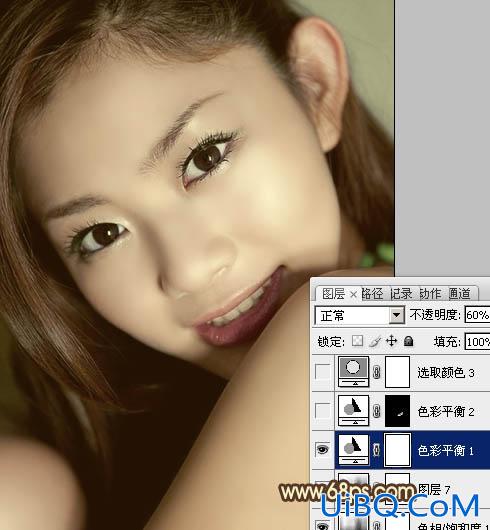
Task: Click the 填充 fill value field
Action: pyautogui.click(x=477, y=342)
